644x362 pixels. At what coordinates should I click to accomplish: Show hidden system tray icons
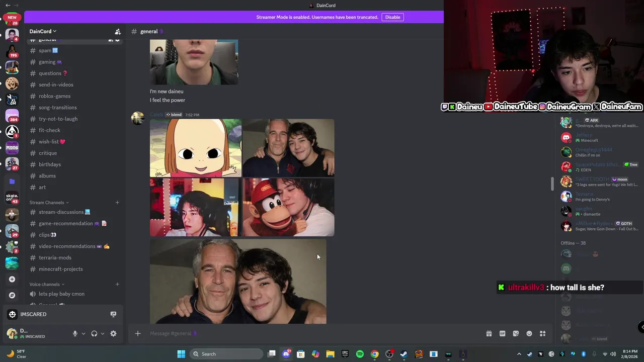point(519,354)
